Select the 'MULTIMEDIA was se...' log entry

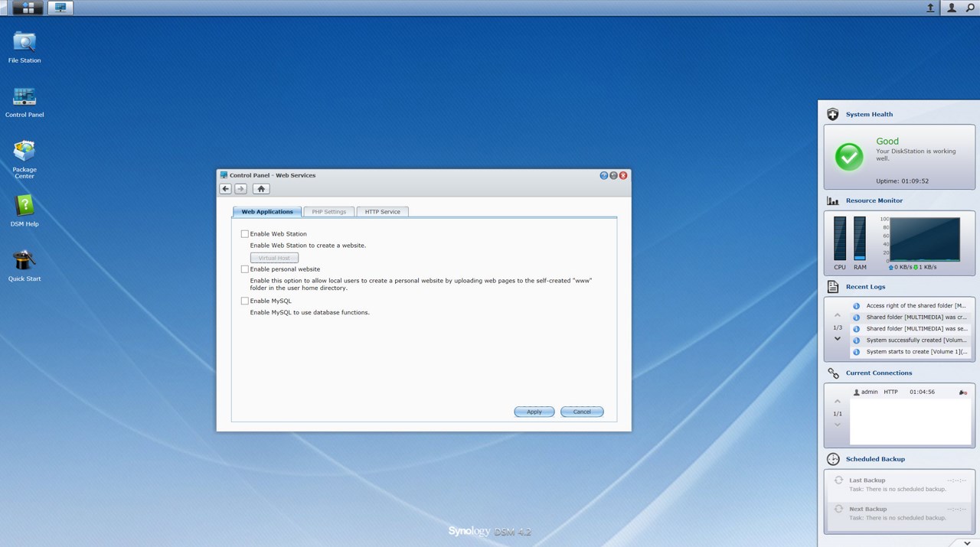[x=910, y=329]
